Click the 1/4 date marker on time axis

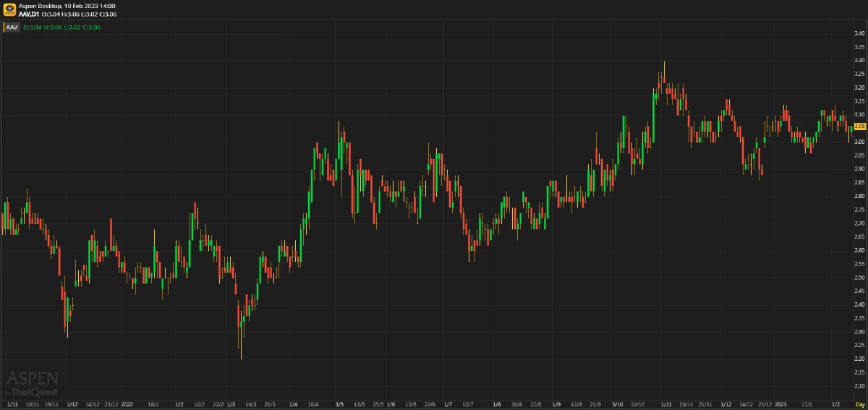(292, 403)
